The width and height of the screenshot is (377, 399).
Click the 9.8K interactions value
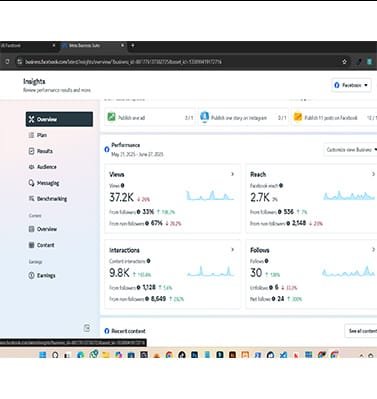tap(119, 273)
